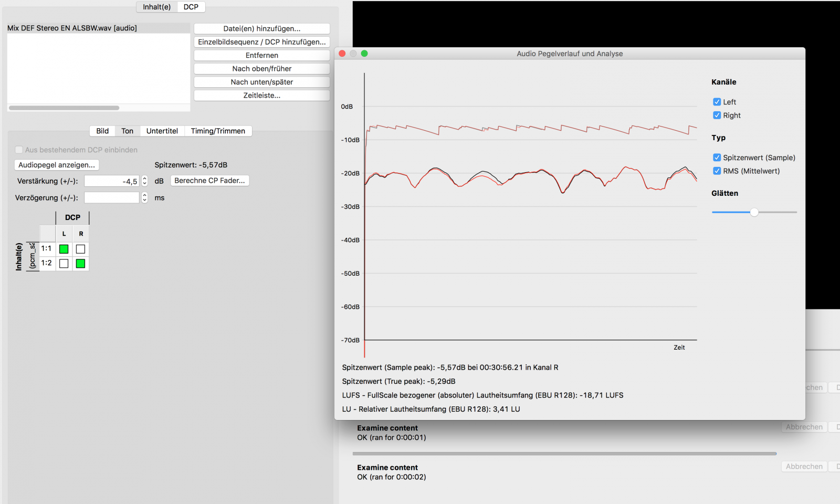Uncheck the Right channel checkbox

tap(717, 115)
